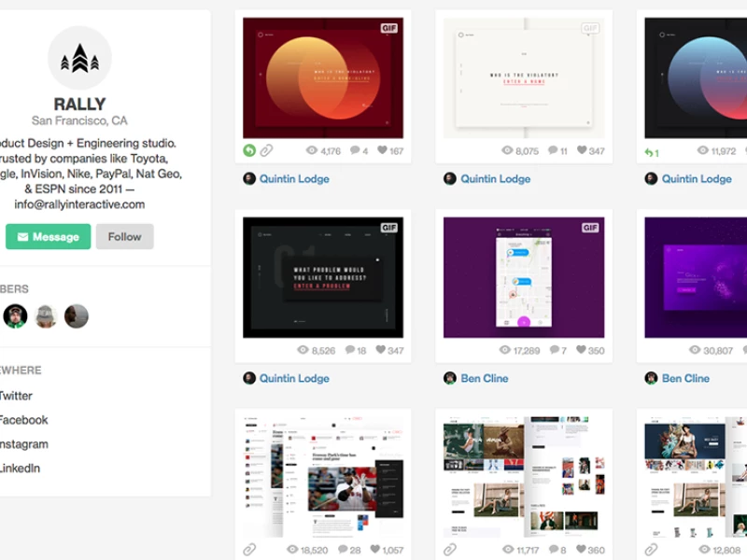Viewport: 747px width, 560px height.
Task: Open the purple website mockup shot
Action: click(x=696, y=277)
